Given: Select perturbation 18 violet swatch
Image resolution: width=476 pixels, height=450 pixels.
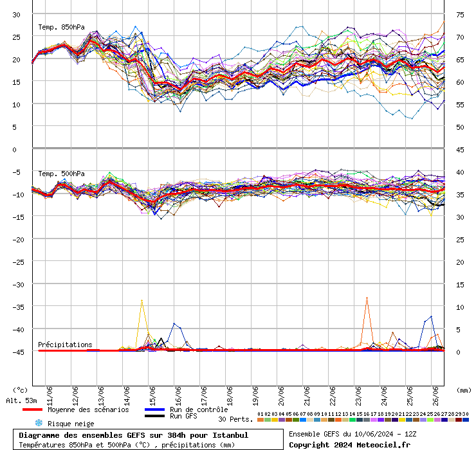Looking at the screenshot, I should coord(381,420).
